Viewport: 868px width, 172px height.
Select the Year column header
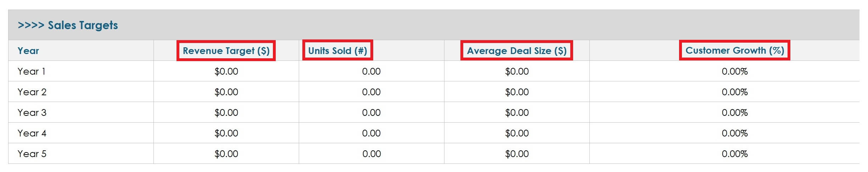pos(28,50)
